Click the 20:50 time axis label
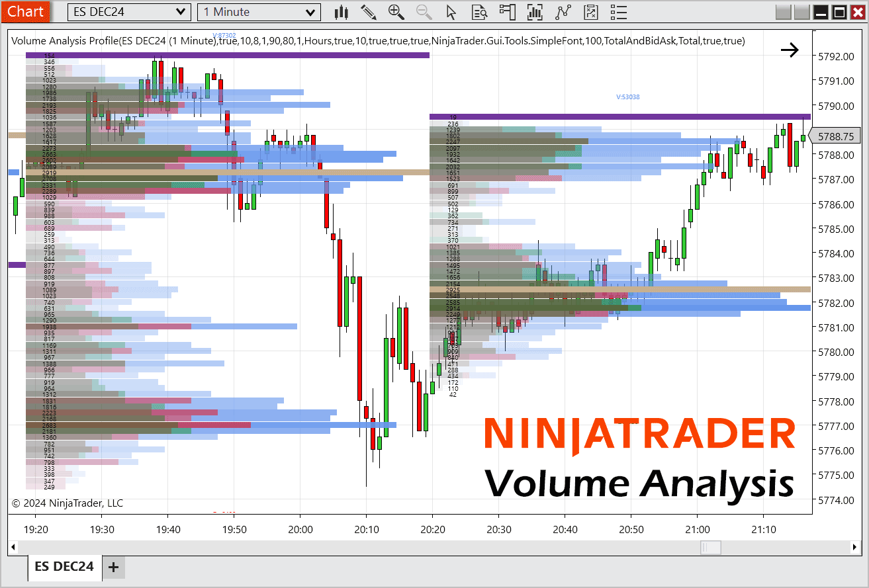This screenshot has width=869, height=588. pyautogui.click(x=631, y=529)
